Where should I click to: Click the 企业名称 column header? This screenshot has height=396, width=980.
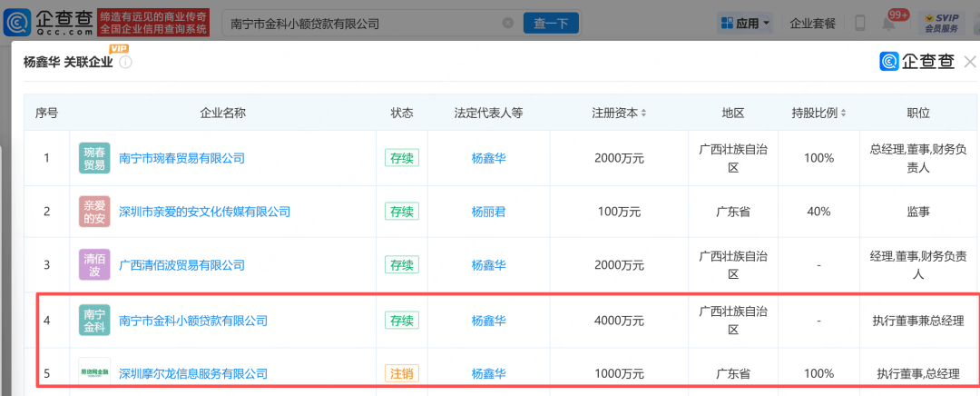(x=222, y=114)
